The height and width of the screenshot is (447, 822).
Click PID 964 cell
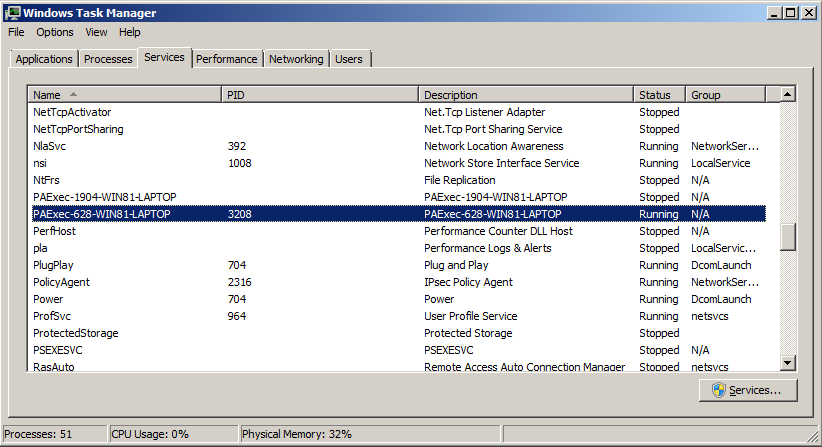point(237,316)
